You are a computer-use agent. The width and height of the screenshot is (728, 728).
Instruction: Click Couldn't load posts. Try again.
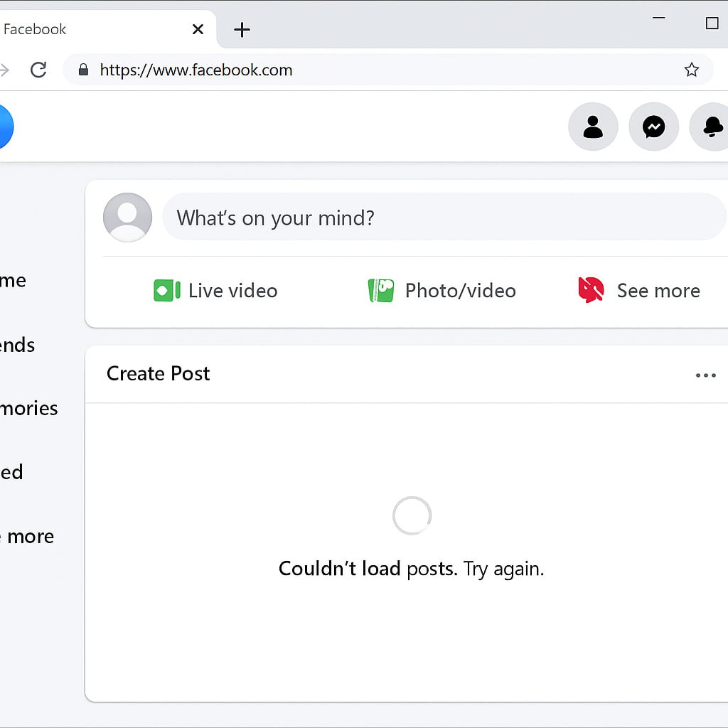click(x=412, y=569)
